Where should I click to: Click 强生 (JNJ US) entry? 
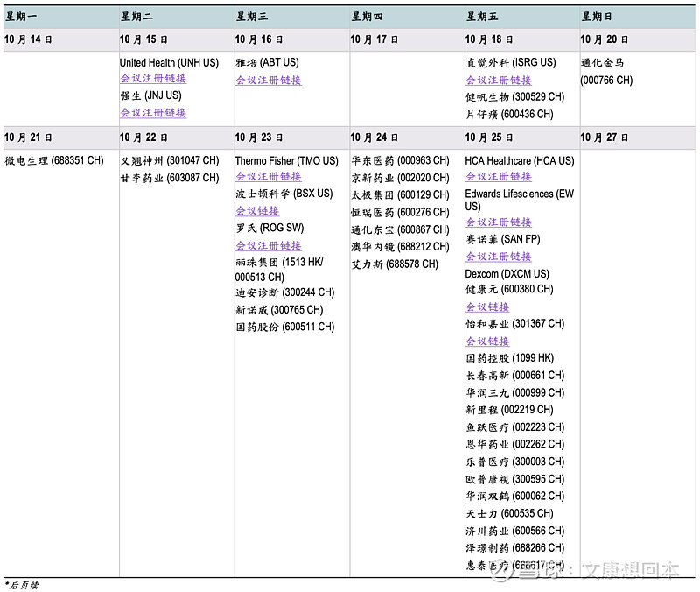click(150, 95)
